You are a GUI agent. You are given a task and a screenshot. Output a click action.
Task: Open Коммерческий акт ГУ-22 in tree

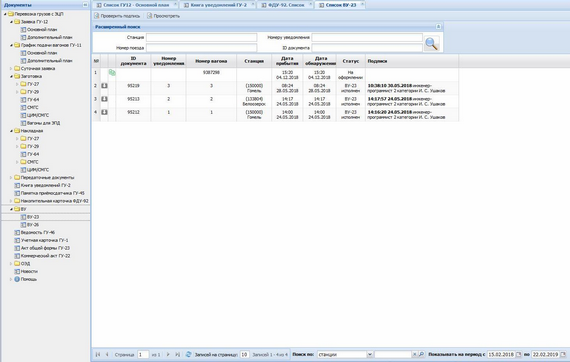click(45, 256)
